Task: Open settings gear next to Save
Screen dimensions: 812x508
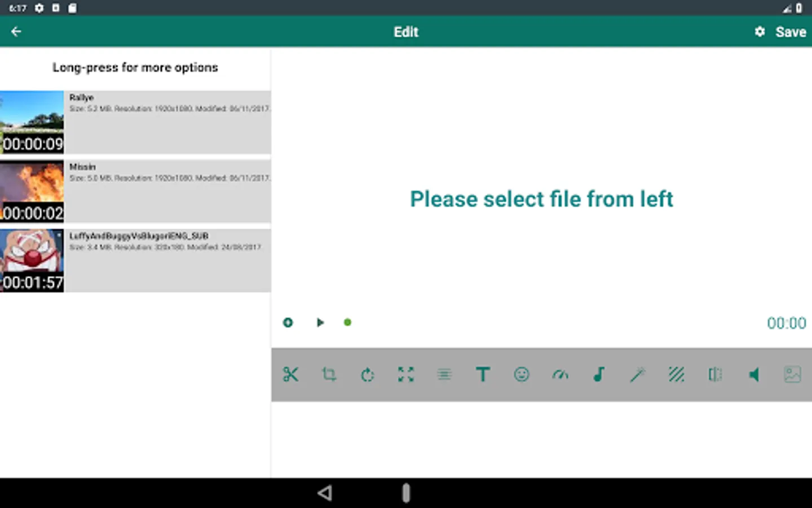Action: click(760, 32)
